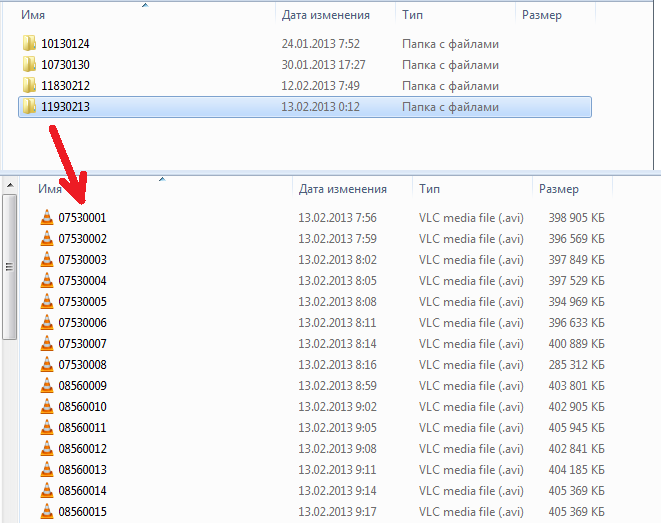Select VLC cone icon for 08560015
661x523 pixels.
pos(46,511)
